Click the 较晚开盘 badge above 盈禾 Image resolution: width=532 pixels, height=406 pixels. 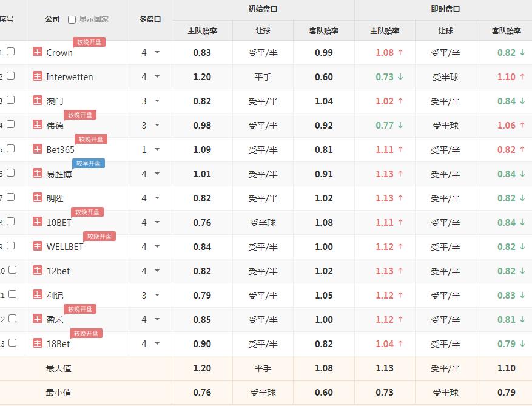[x=80, y=309]
